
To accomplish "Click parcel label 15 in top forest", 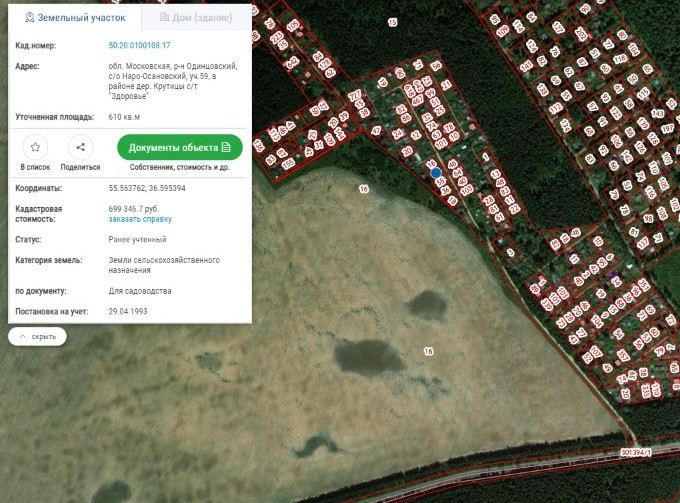I will click(x=392, y=22).
